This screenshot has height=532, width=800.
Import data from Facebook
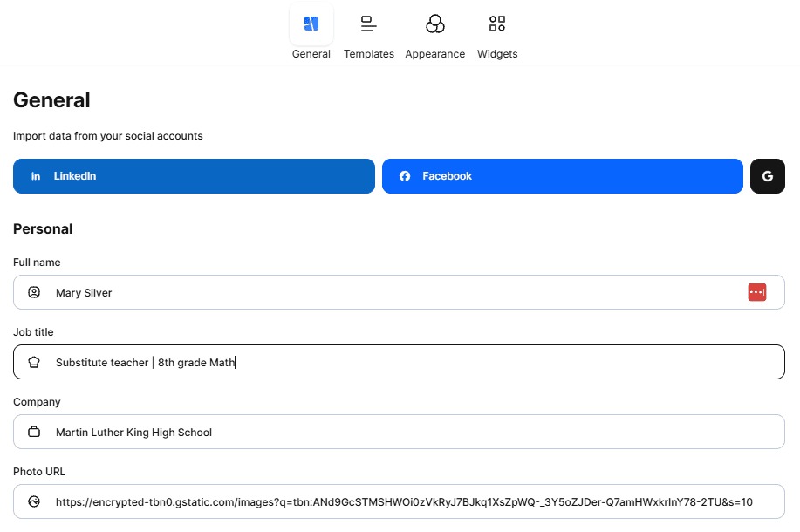(x=562, y=176)
